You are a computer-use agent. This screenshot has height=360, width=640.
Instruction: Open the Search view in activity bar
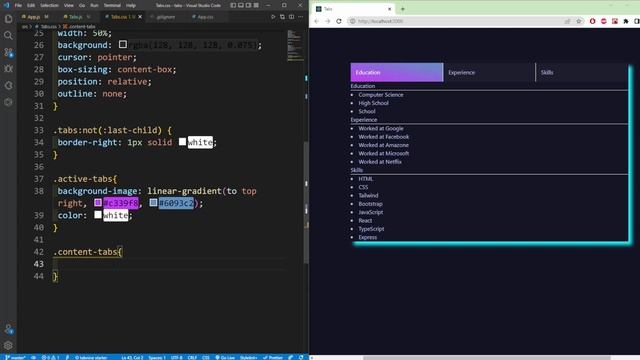coord(8,36)
